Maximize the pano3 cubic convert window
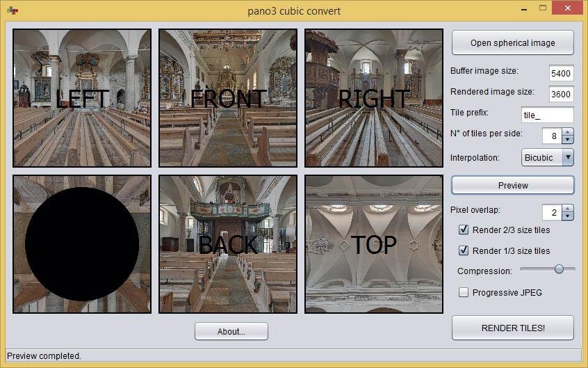Screen dimensions: 588x368 (543, 8)
